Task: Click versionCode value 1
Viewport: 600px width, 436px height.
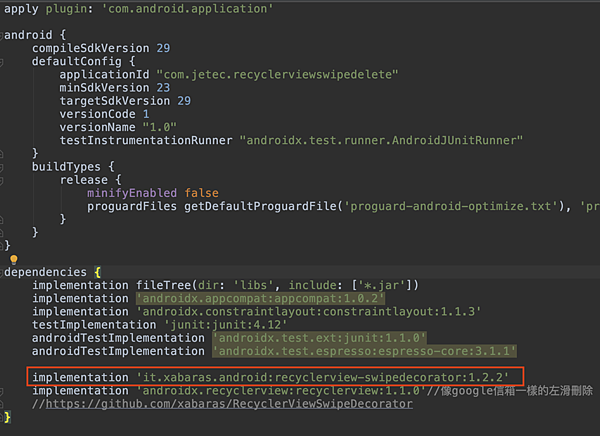Action: tap(146, 114)
